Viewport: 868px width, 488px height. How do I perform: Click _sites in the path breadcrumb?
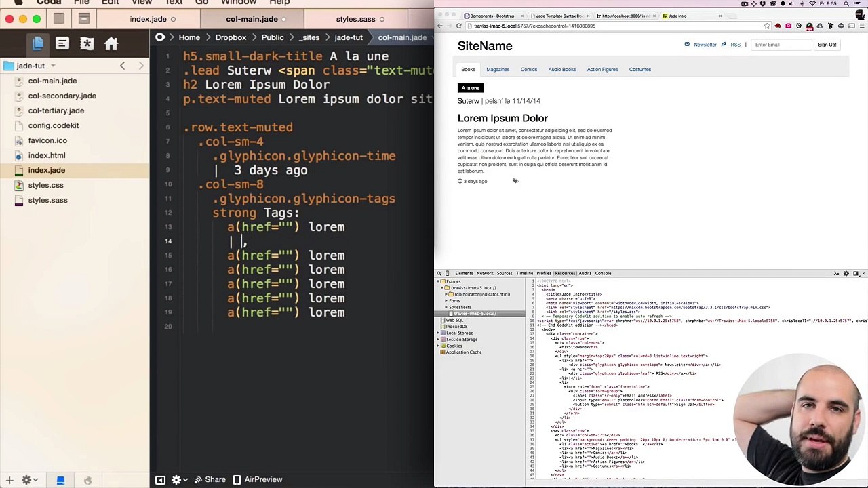tap(310, 37)
